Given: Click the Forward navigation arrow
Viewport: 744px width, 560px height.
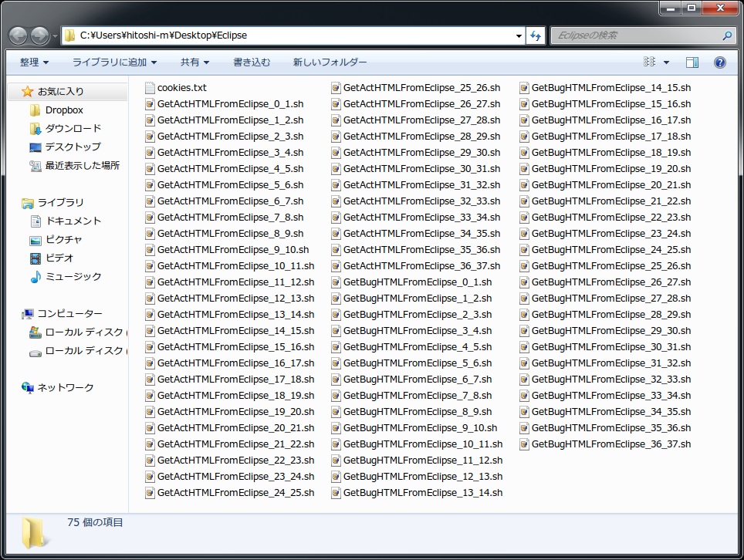Looking at the screenshot, I should coord(39,35).
